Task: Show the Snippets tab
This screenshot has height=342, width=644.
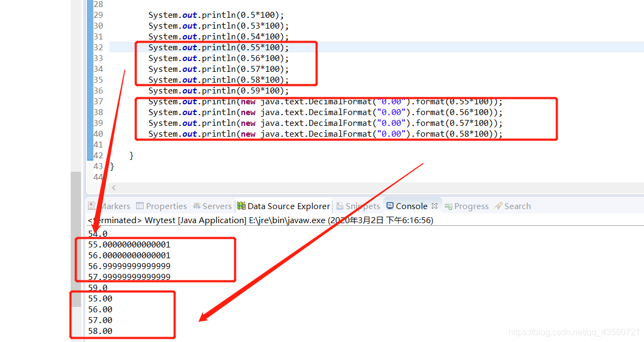Action: point(358,206)
